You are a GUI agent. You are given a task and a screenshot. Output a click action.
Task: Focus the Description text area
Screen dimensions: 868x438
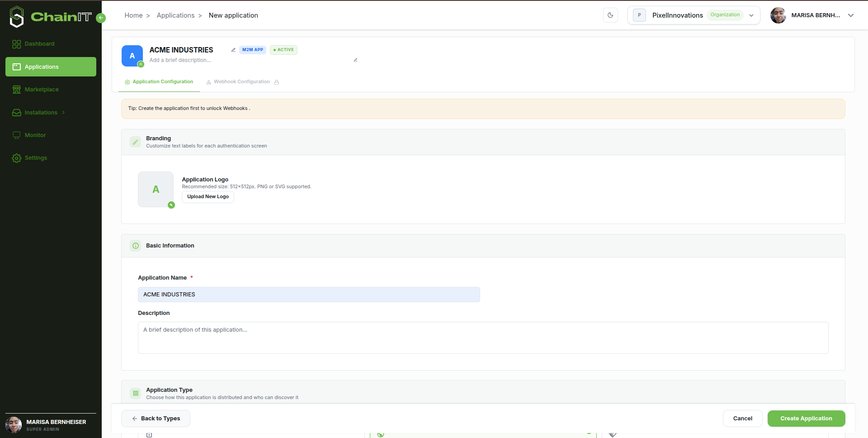click(x=483, y=338)
